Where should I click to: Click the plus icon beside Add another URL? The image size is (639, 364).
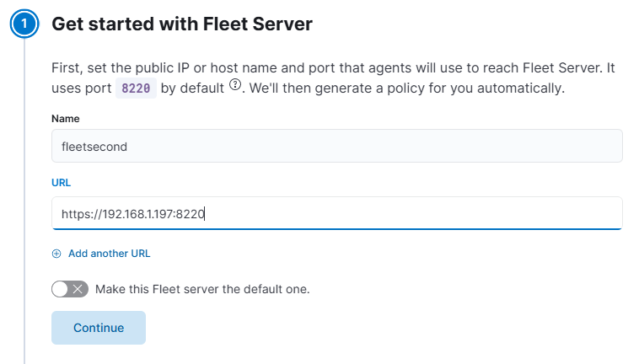[56, 253]
